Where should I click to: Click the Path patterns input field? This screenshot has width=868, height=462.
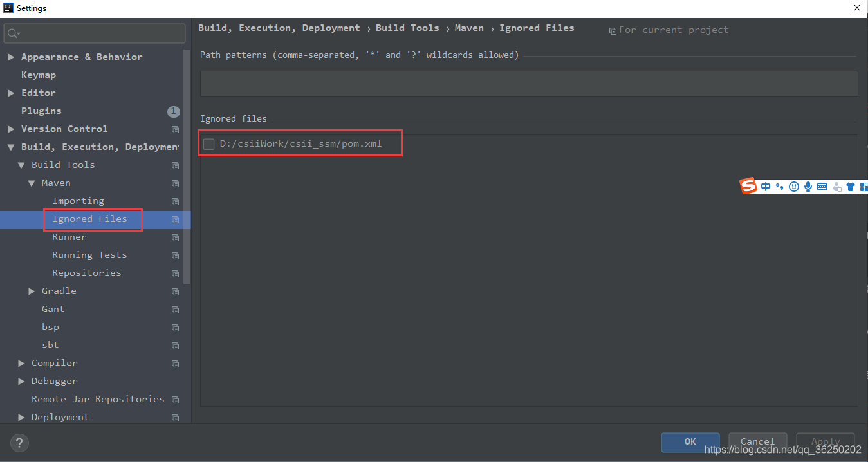529,83
